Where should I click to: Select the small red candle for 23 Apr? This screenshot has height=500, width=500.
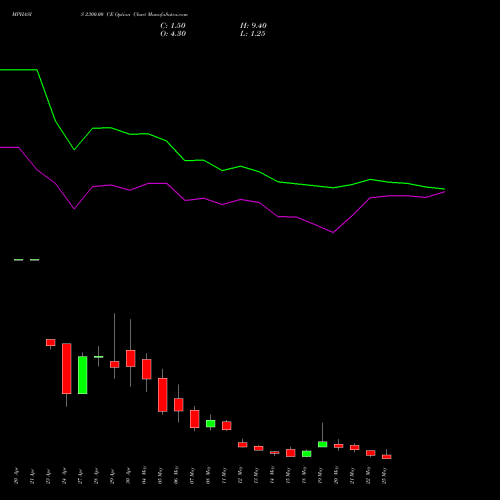coord(51,342)
